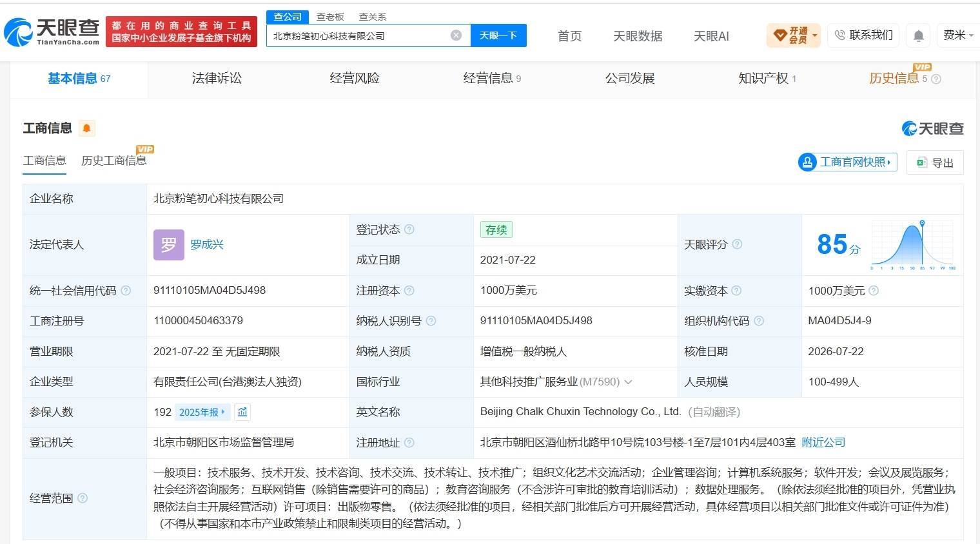Expand the 国标行业 M7590 chevron
This screenshot has height=544, width=980.
pos(629,382)
